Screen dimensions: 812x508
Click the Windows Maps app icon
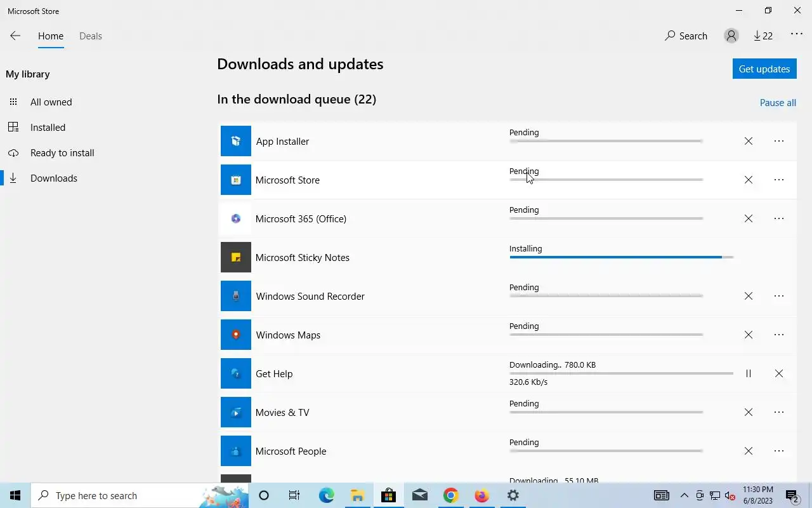coord(236,335)
